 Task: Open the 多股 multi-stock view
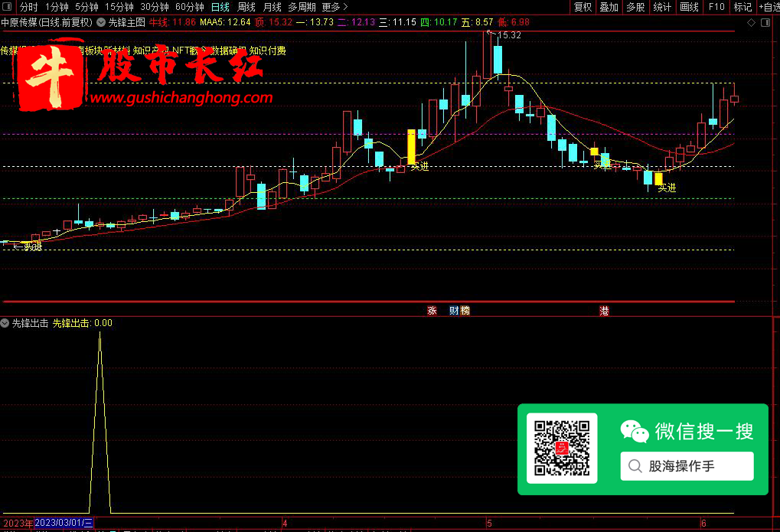click(x=635, y=7)
